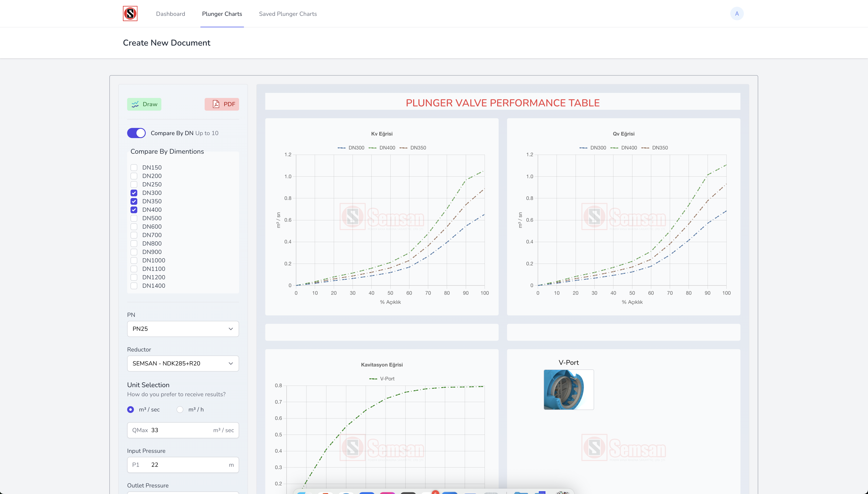
Task: Click V-Port legend marker in the Kavitasyon chart
Action: coord(373,379)
